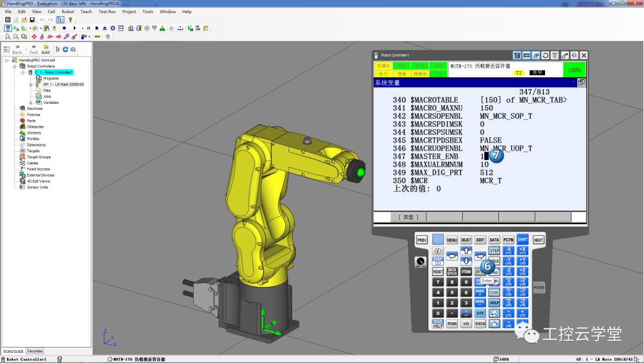Expand the Variables tree node

[30, 102]
